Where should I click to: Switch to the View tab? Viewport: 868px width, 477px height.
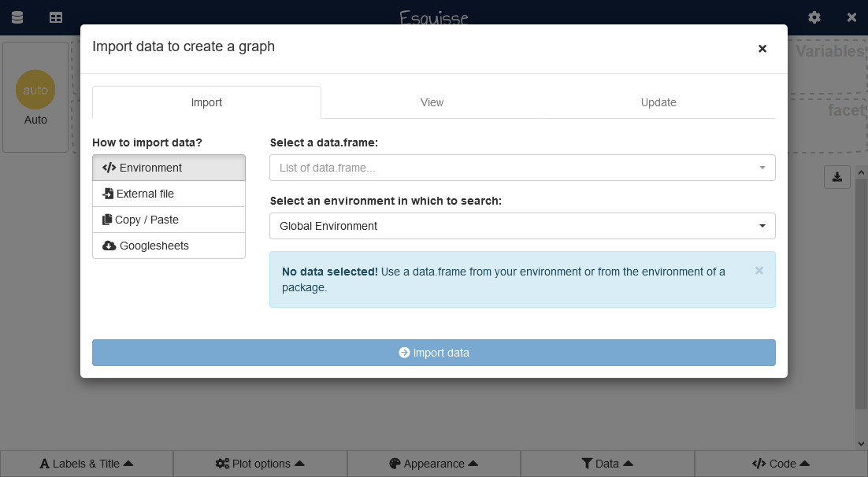pos(432,102)
